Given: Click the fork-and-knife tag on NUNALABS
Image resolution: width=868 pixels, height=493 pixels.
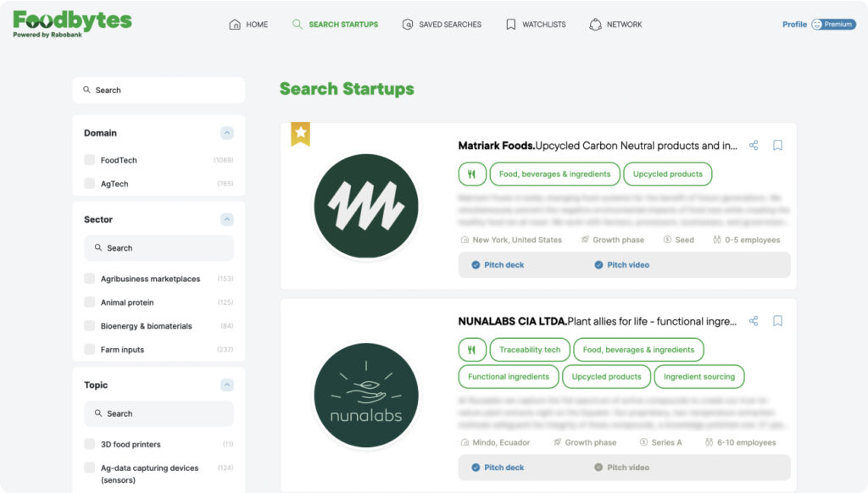Looking at the screenshot, I should (472, 350).
